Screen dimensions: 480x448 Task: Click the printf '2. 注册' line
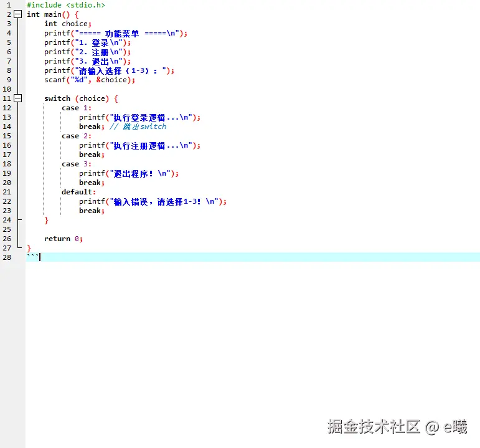[x=87, y=52]
